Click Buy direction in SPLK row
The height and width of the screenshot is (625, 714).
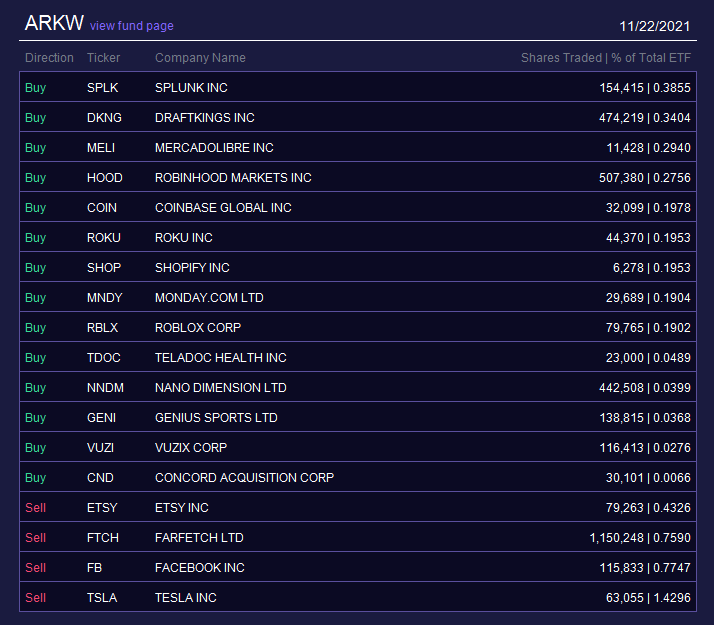(36, 87)
